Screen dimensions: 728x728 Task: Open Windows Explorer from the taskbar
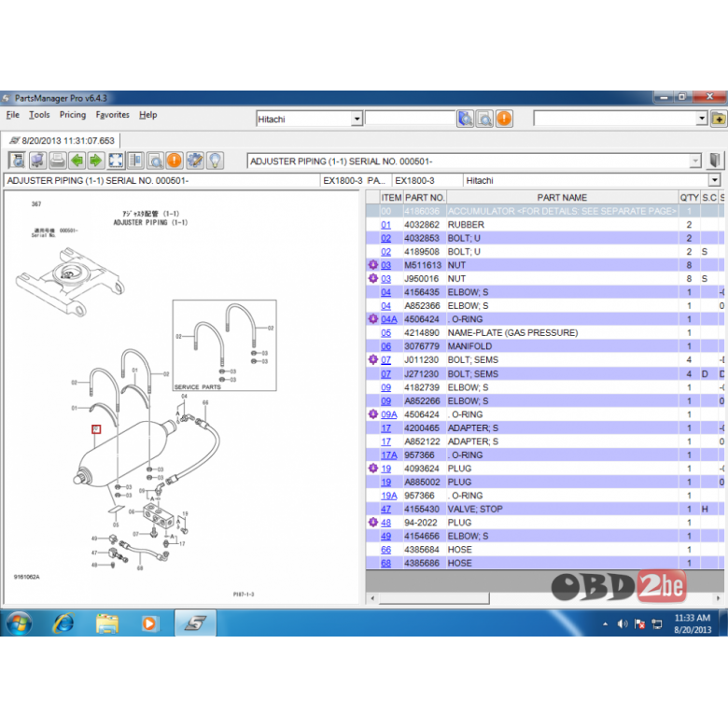click(106, 623)
